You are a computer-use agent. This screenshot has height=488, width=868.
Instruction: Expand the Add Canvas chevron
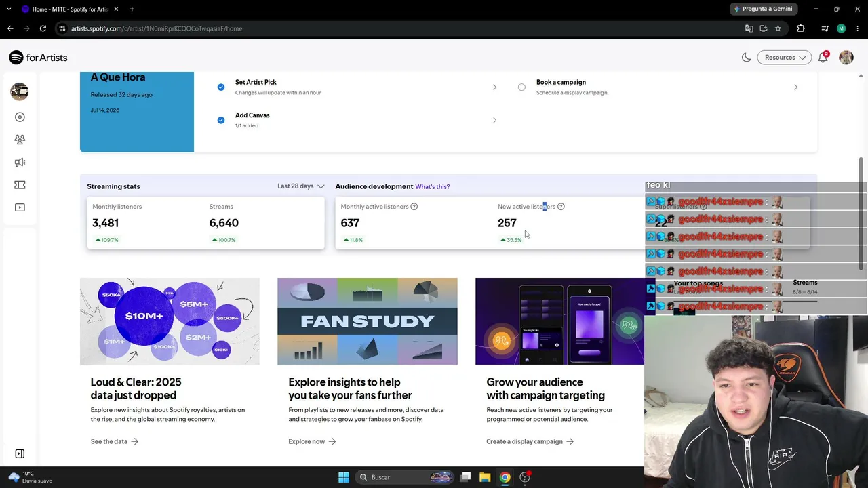[494, 120]
